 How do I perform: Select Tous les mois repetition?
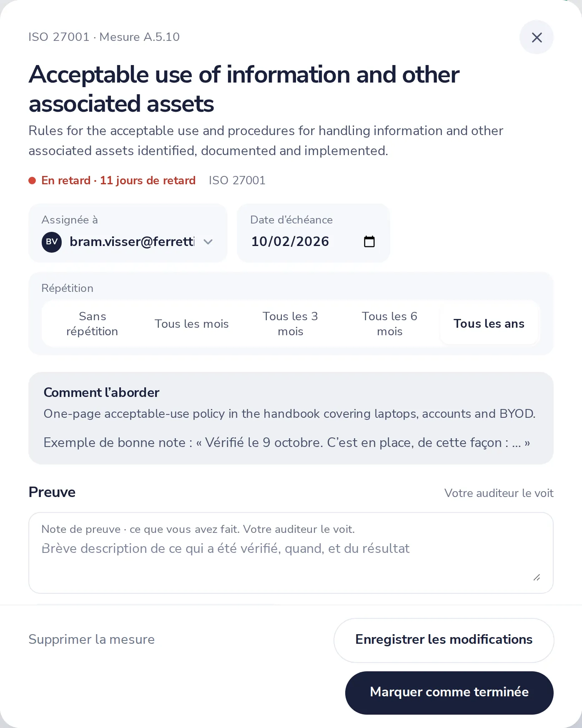coord(192,324)
